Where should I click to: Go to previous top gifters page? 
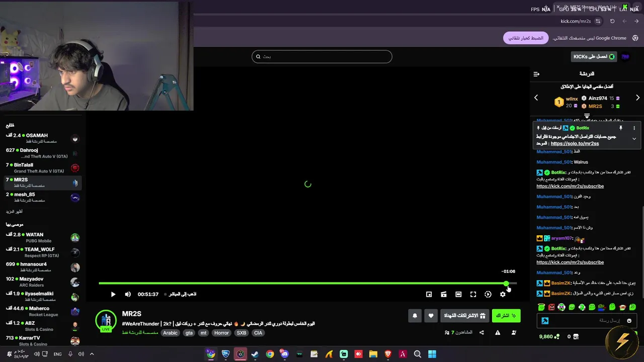click(536, 98)
